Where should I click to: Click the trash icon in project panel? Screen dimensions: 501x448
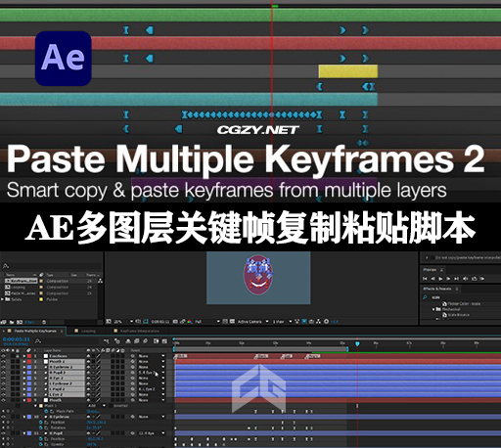(44, 322)
